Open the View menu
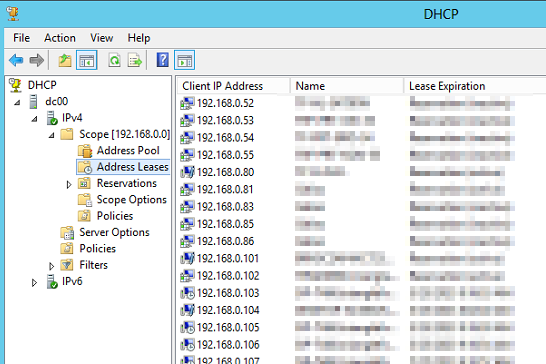 click(102, 38)
